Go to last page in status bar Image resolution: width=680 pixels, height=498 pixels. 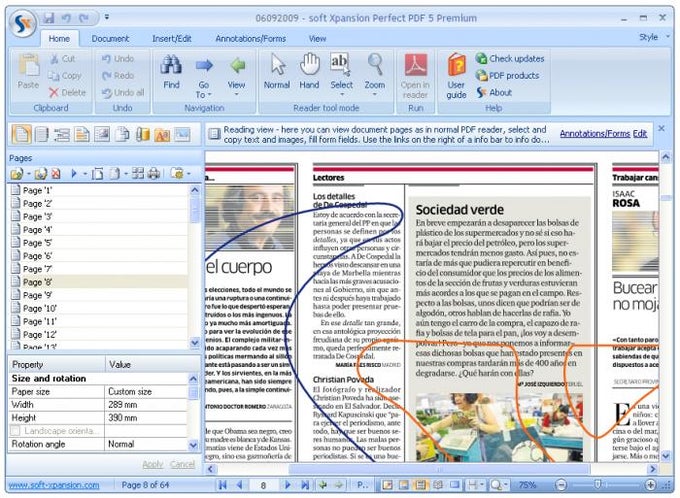point(305,485)
